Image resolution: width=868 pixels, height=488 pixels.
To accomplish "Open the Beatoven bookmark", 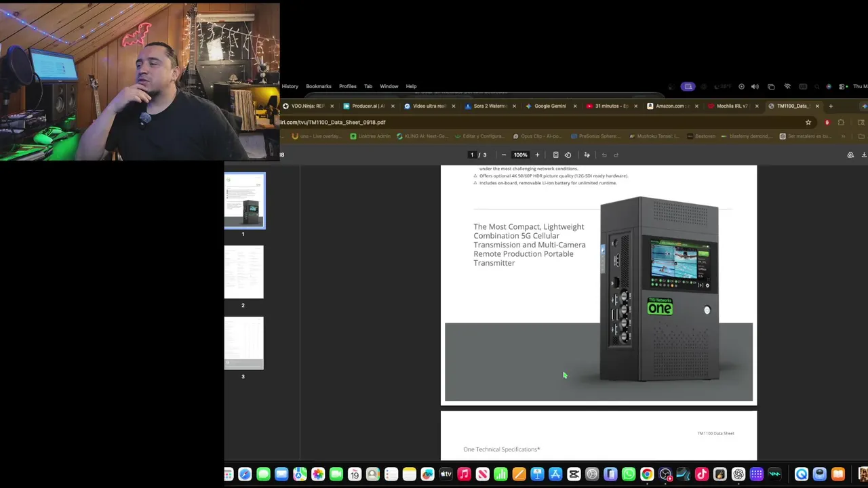I will (701, 136).
